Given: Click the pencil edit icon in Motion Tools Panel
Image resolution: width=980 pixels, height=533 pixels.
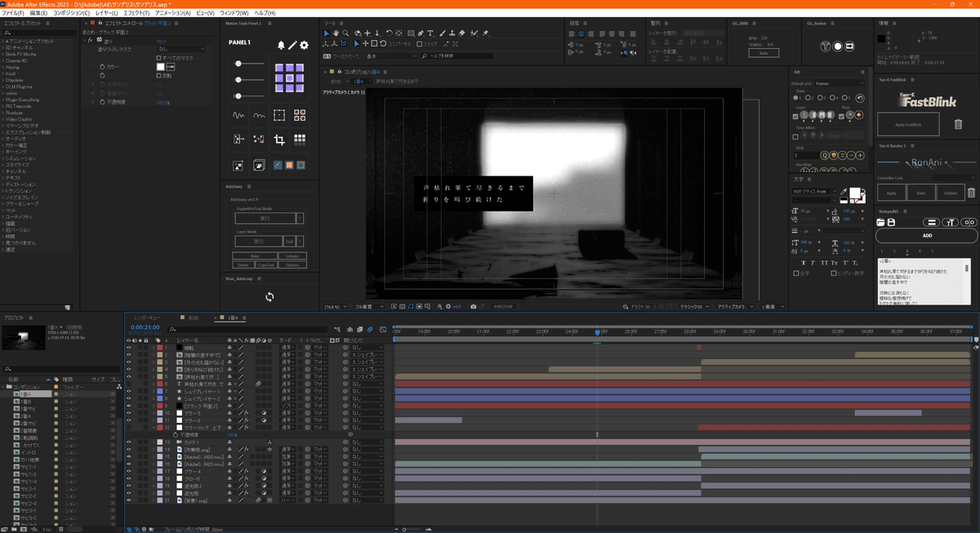Looking at the screenshot, I should coord(293,46).
